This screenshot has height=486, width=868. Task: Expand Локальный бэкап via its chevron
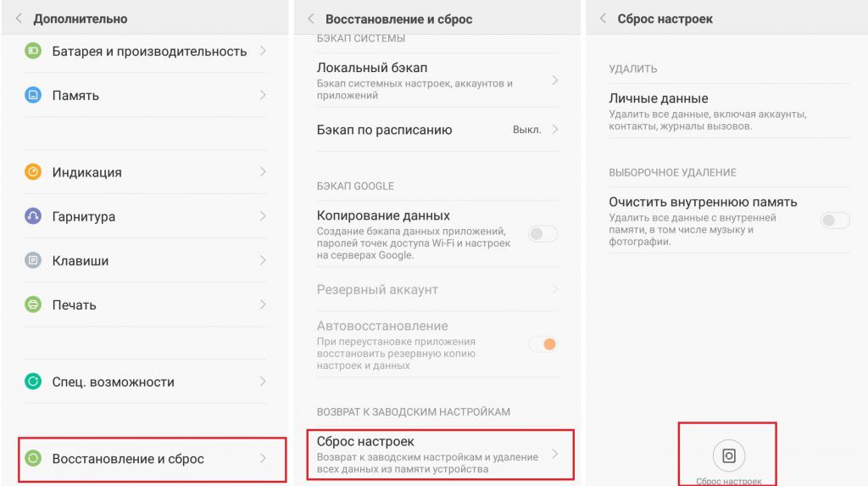[x=554, y=81]
